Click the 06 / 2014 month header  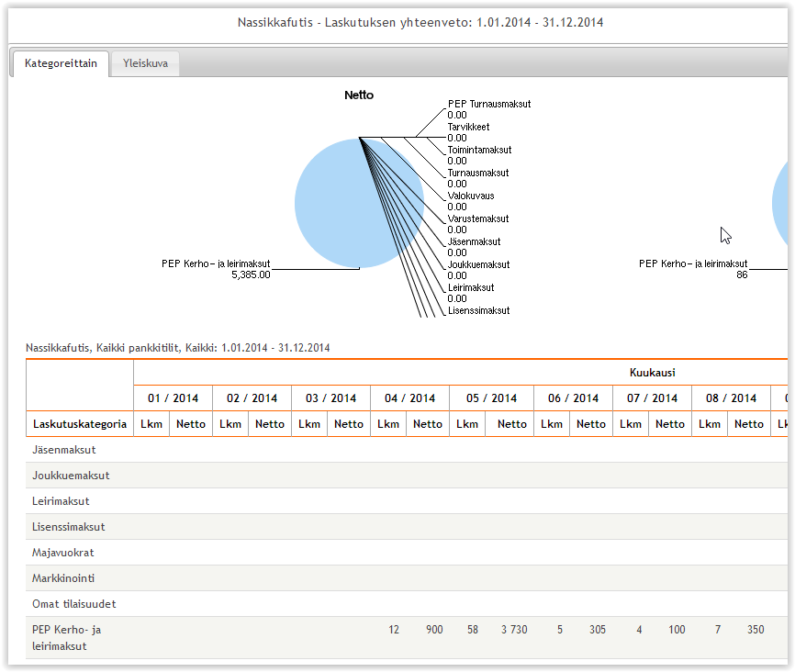pyautogui.click(x=573, y=398)
